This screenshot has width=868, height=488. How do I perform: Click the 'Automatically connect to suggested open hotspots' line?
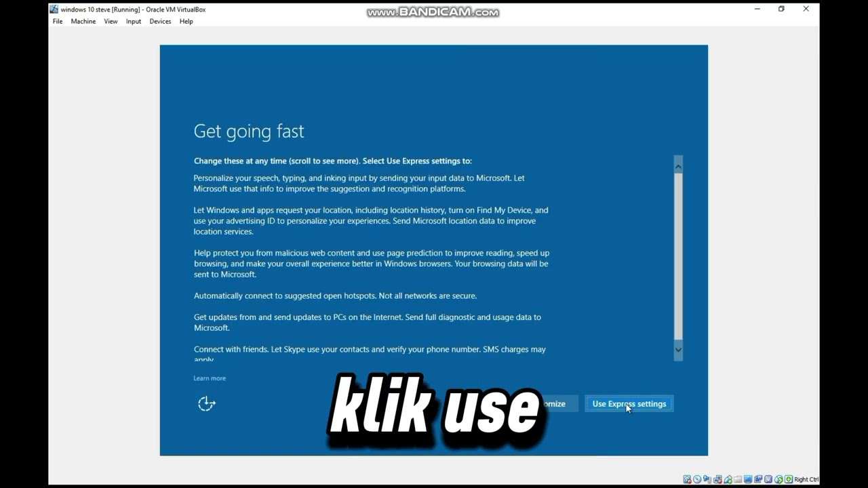tap(335, 296)
